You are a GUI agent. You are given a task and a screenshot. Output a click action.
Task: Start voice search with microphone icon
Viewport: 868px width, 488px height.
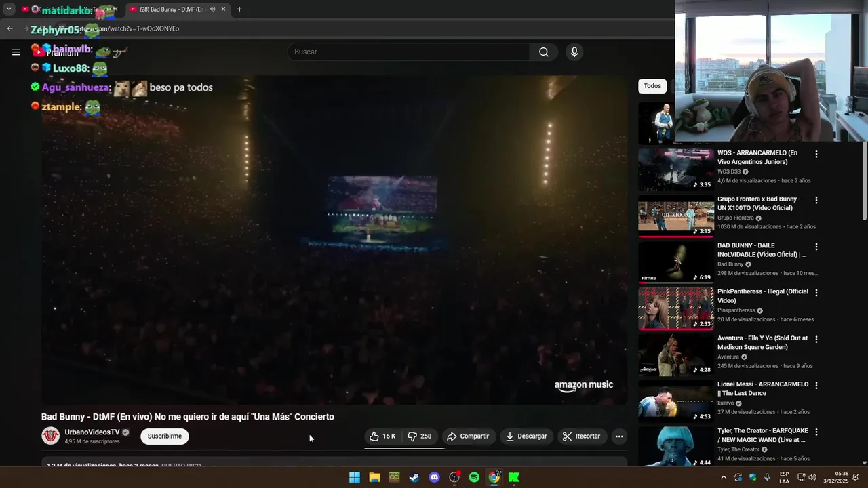[x=574, y=52]
